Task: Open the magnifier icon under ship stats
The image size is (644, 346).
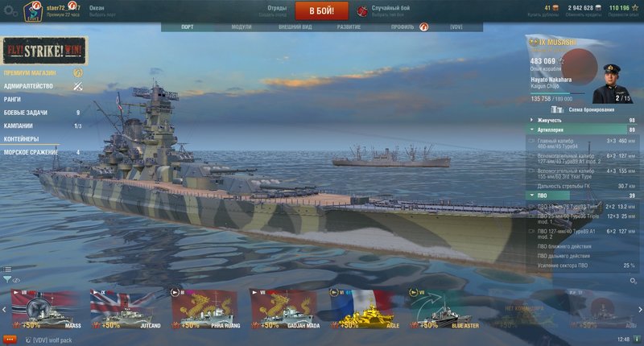Action: 633,281
